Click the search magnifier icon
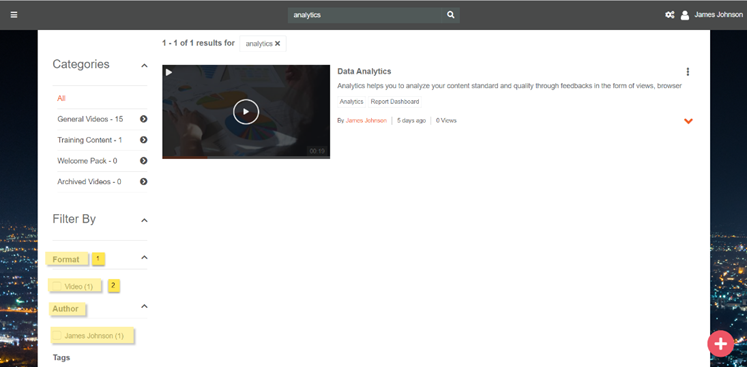This screenshot has width=747, height=367. point(450,15)
